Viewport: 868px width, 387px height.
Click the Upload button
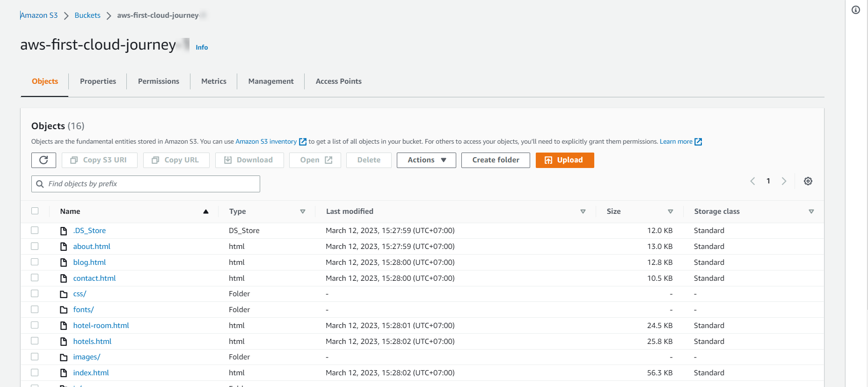[565, 160]
